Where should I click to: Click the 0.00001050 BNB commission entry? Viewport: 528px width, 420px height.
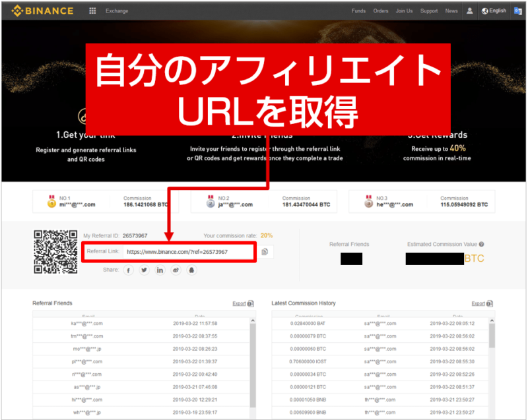(x=308, y=400)
